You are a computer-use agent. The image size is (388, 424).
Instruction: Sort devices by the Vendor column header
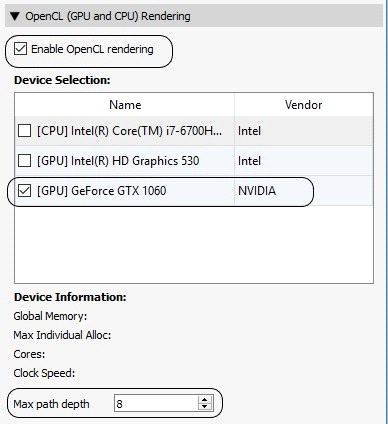[304, 105]
